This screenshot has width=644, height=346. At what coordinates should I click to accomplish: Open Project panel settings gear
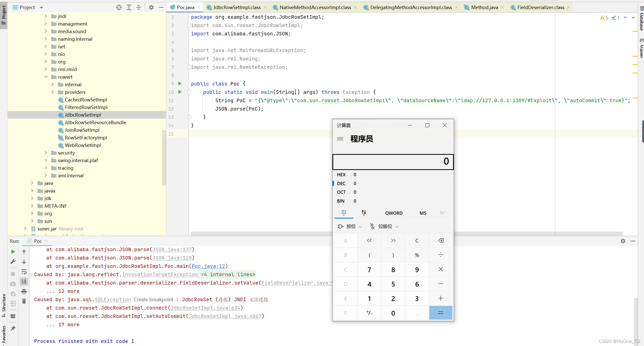[x=151, y=7]
